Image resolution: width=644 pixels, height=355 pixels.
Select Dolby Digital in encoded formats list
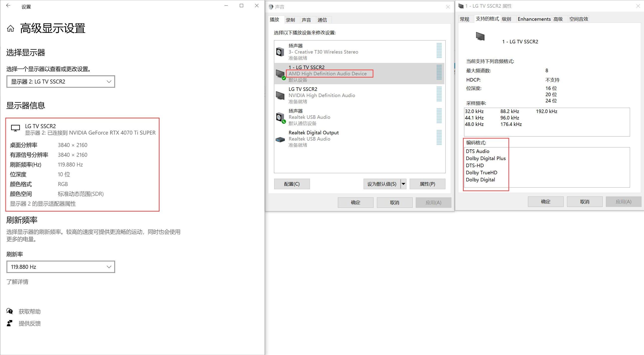pos(480,180)
